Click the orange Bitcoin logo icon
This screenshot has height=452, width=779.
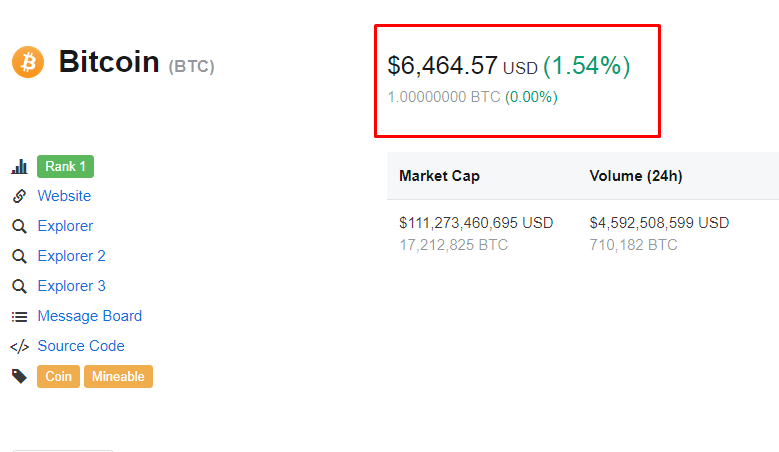(28, 62)
